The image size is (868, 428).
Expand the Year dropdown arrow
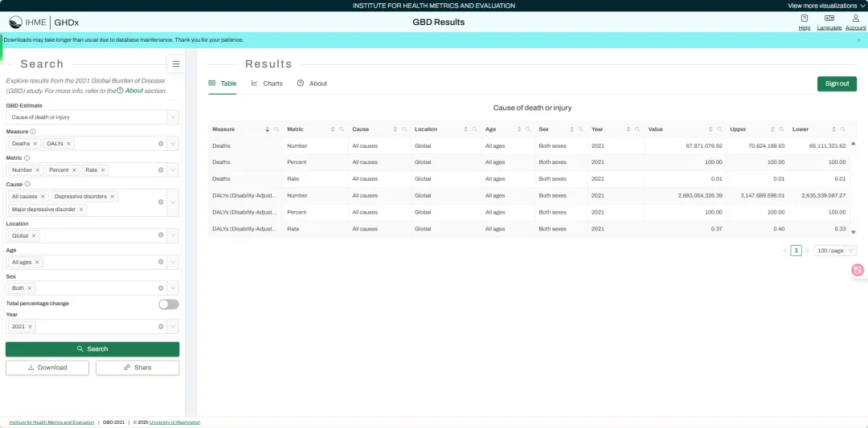pos(174,327)
